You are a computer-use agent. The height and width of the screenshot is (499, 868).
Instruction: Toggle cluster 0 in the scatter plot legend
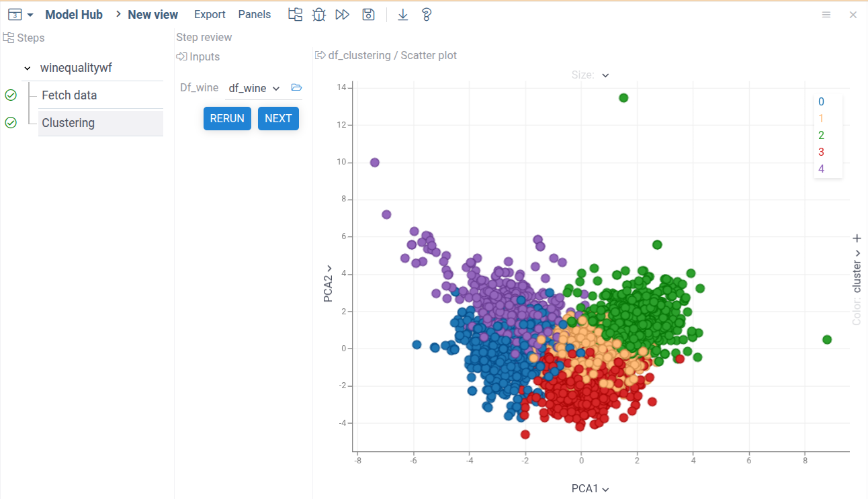(x=821, y=101)
